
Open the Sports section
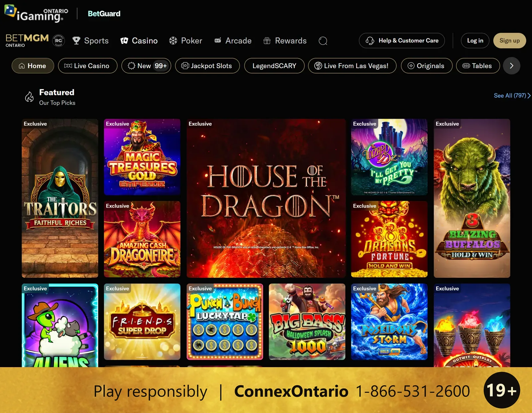click(90, 41)
